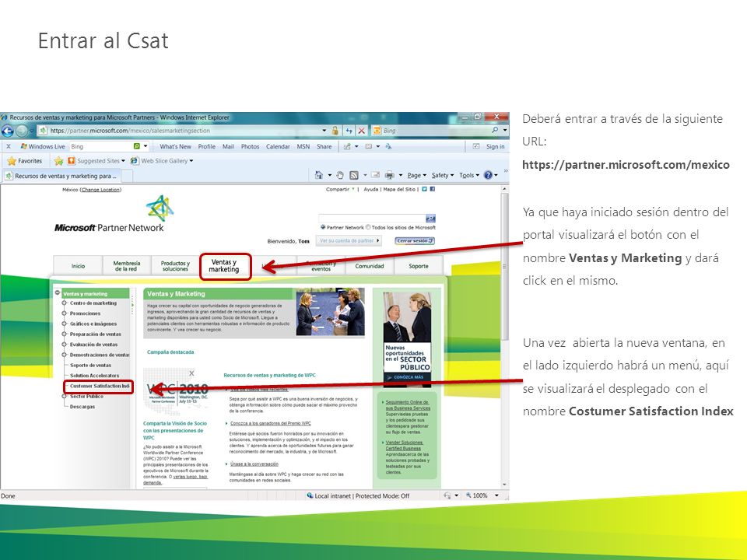Image resolution: width=747 pixels, height=560 pixels.
Task: Click the page vertical scrollbar down arrow
Action: (x=504, y=485)
